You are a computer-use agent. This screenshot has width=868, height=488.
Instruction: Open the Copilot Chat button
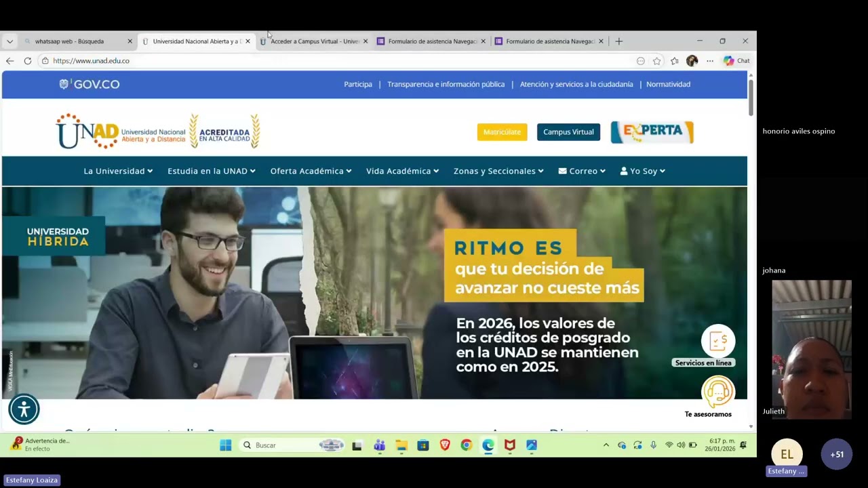[736, 61]
